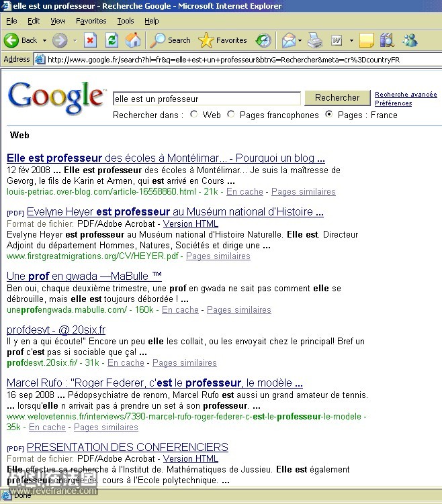Click the Google logo
Screen dimensions: 442x504
tap(56, 97)
